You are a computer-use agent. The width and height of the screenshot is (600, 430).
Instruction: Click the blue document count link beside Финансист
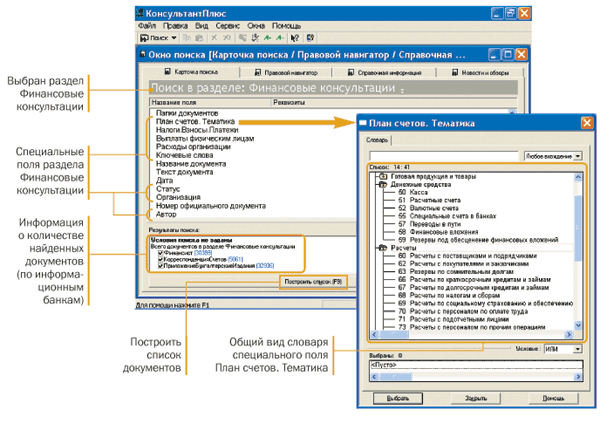point(203,253)
